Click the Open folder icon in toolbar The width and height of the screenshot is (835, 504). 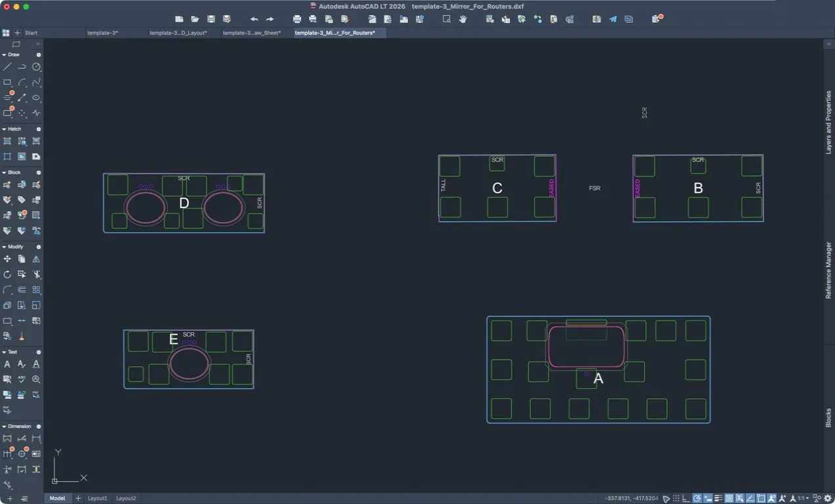195,19
